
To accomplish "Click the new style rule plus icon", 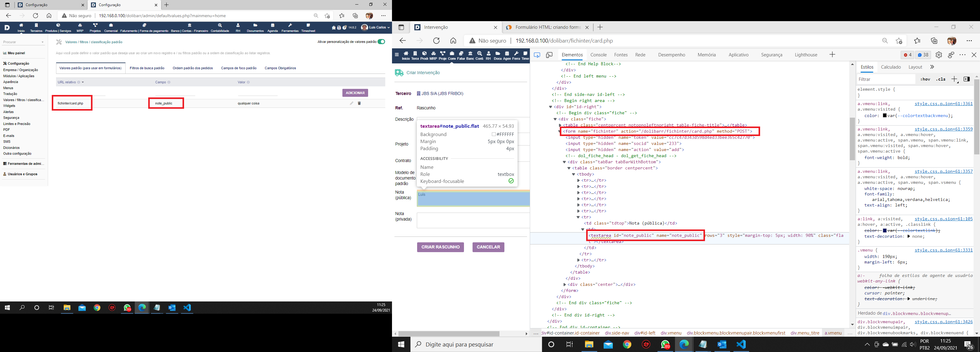I will (955, 79).
